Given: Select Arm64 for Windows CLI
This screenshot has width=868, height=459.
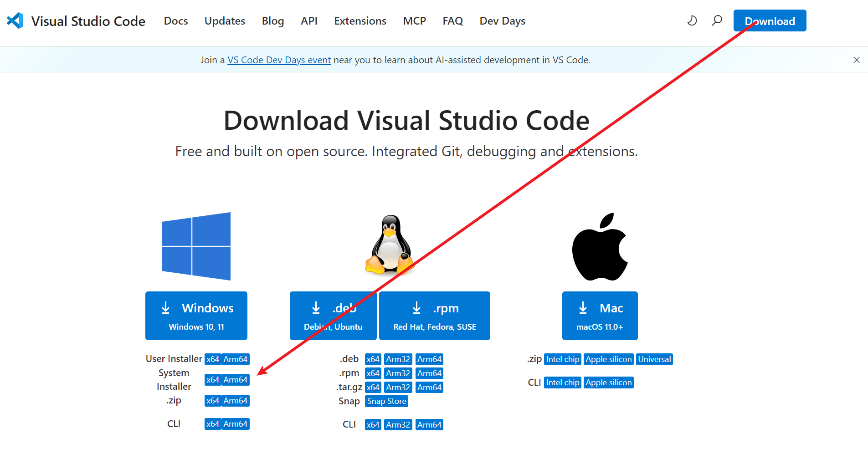Looking at the screenshot, I should pos(236,424).
